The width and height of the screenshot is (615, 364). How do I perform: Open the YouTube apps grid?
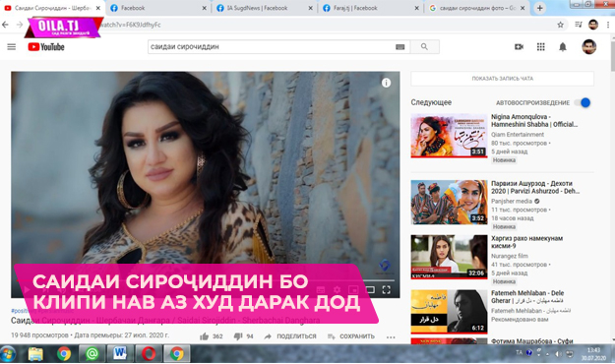coord(540,46)
